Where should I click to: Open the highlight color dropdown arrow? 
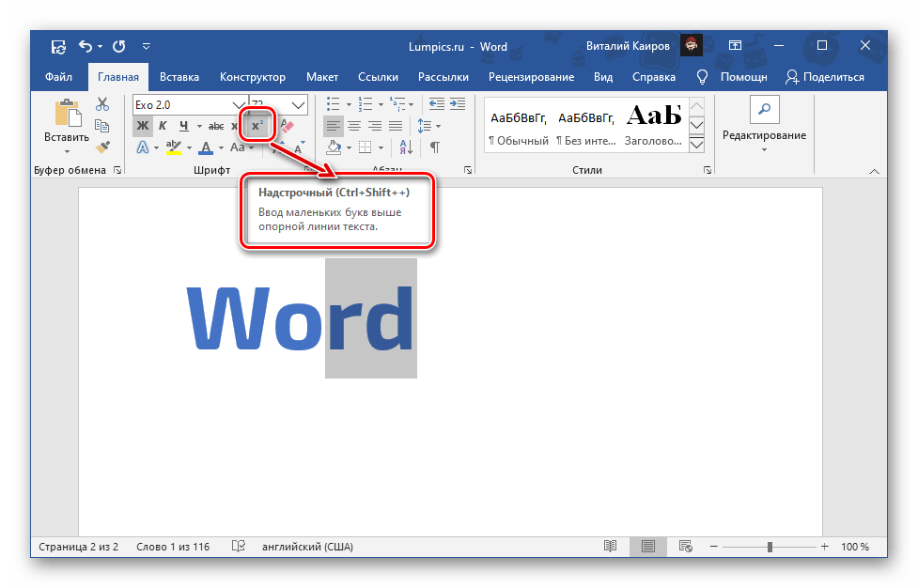tap(189, 148)
